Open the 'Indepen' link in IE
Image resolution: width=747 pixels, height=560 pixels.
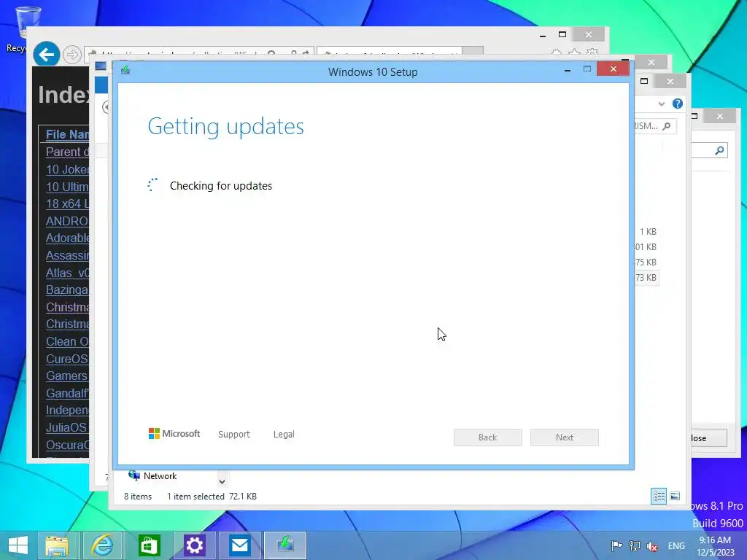pos(67,410)
